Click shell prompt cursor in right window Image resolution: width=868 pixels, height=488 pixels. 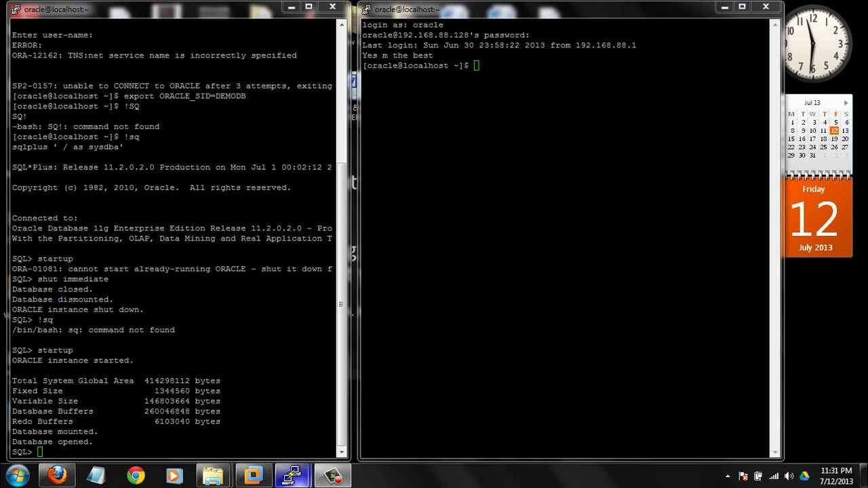point(477,66)
